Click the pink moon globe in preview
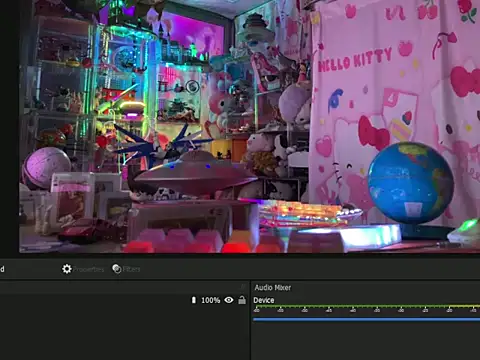 (x=46, y=167)
